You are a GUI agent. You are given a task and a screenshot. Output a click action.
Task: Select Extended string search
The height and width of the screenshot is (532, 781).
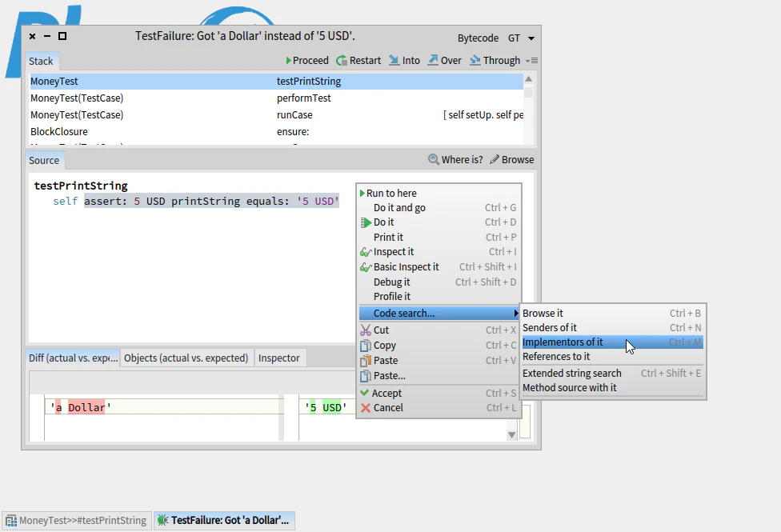pos(613,373)
